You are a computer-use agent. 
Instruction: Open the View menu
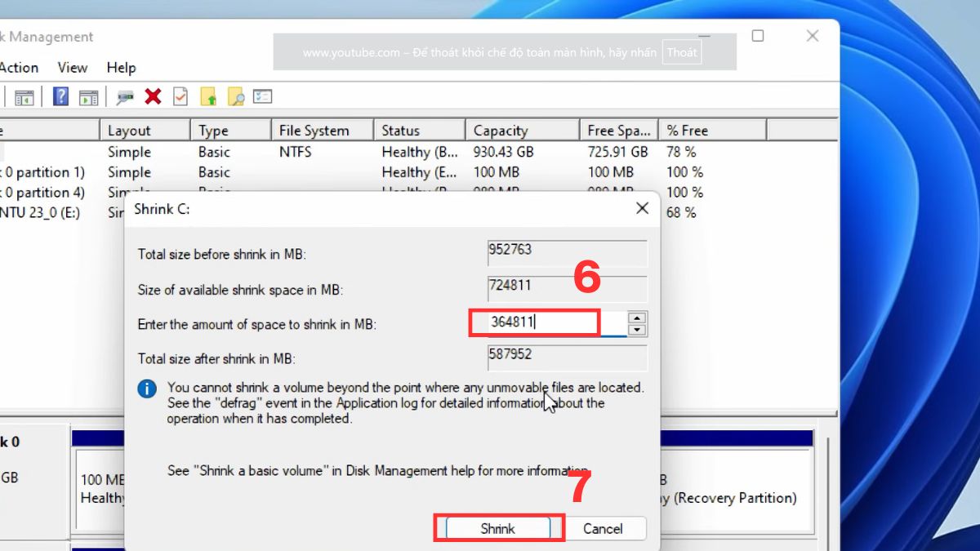[x=72, y=68]
